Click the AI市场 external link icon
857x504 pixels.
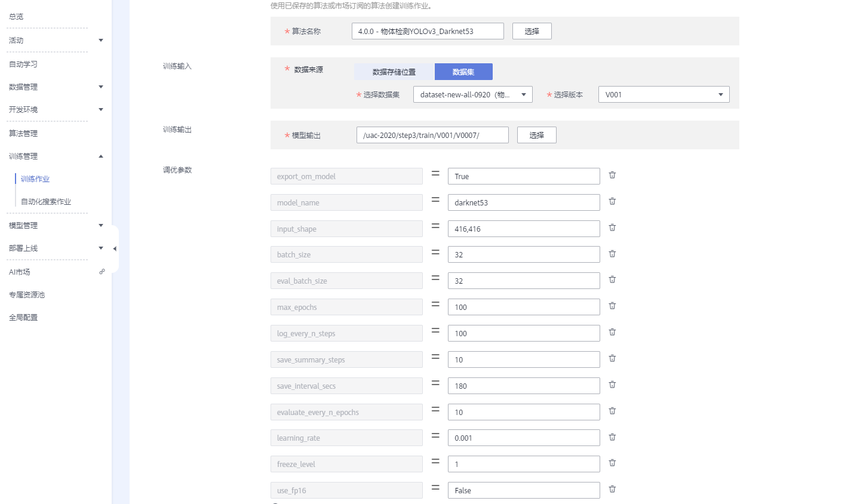(102, 272)
